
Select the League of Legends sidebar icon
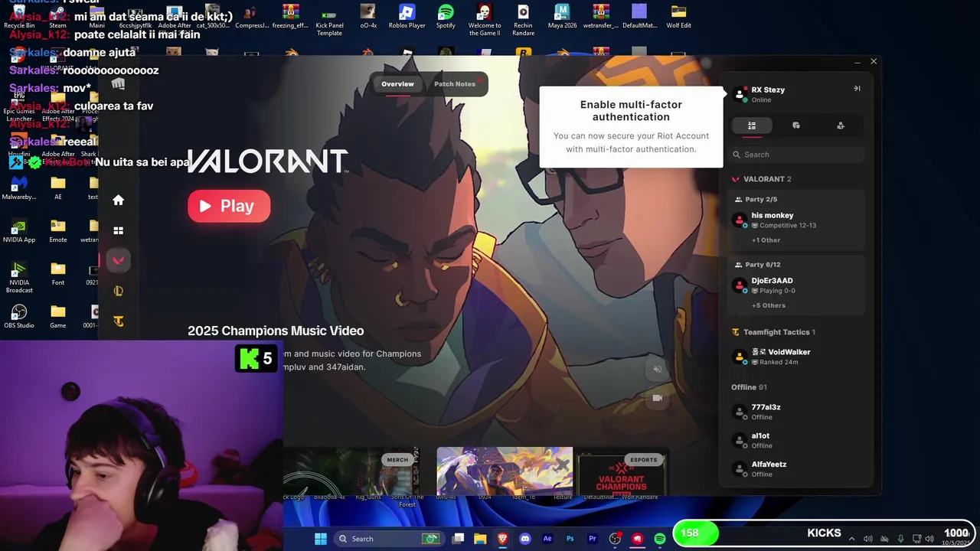pos(118,291)
